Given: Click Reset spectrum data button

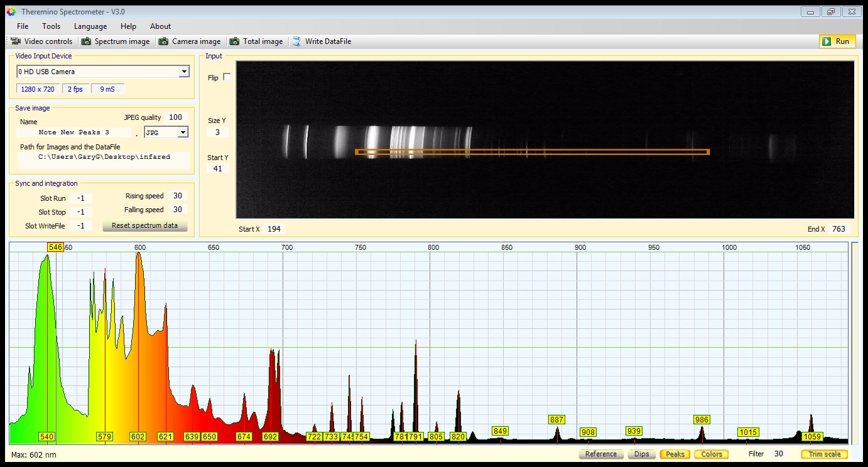Looking at the screenshot, I should pos(144,225).
